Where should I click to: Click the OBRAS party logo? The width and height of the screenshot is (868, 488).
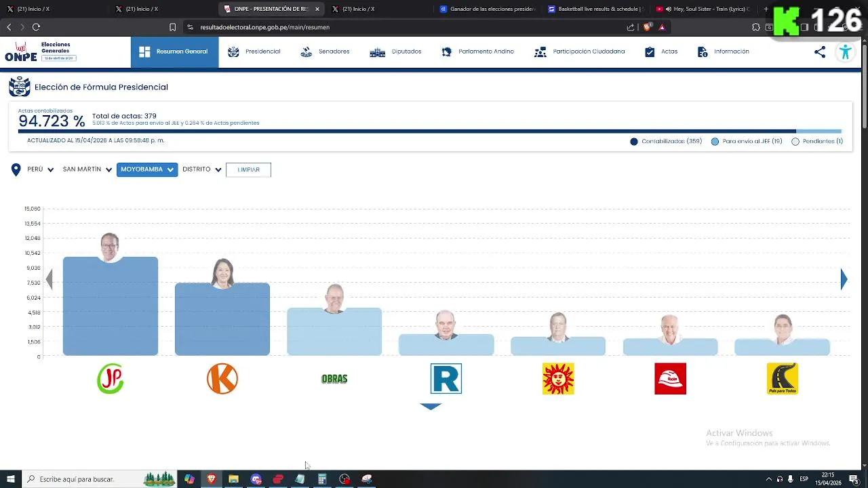point(334,379)
